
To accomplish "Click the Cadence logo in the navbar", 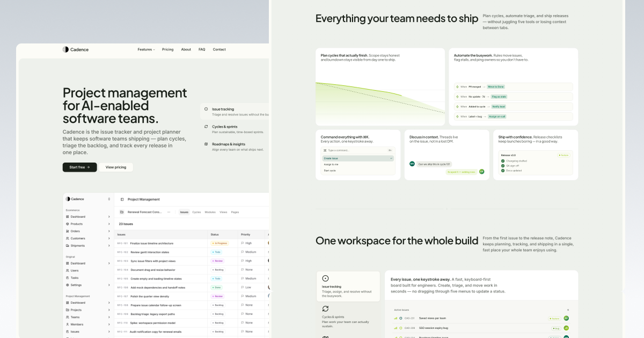I will point(76,49).
